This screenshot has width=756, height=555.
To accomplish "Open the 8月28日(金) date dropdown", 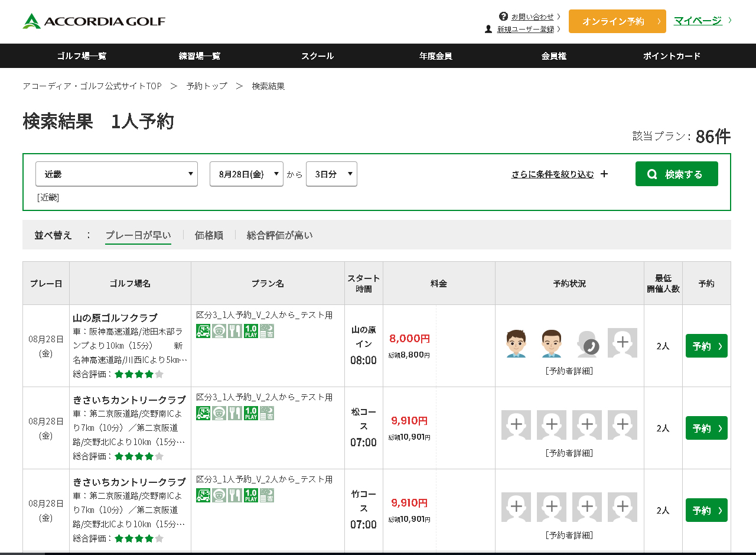I will coord(246,174).
